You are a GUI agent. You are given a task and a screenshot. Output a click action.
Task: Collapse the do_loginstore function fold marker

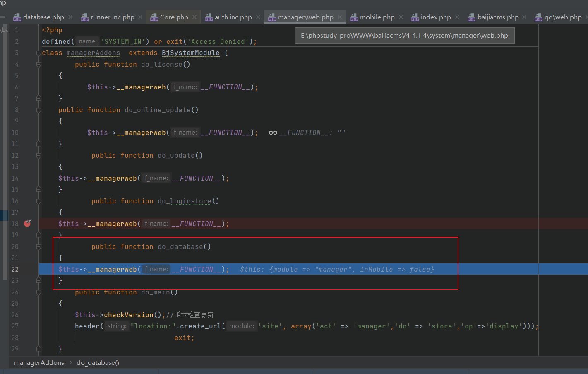point(38,201)
